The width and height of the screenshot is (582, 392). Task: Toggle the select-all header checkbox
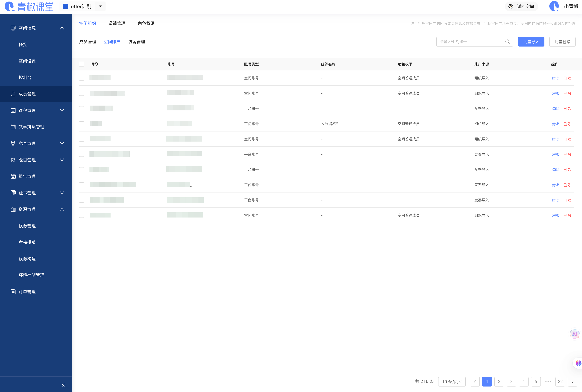(82, 64)
